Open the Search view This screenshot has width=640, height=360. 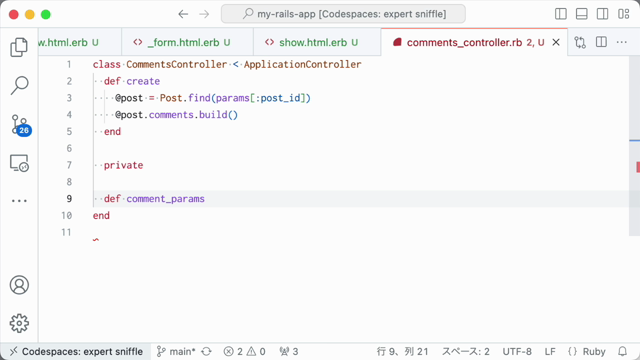[x=19, y=85]
